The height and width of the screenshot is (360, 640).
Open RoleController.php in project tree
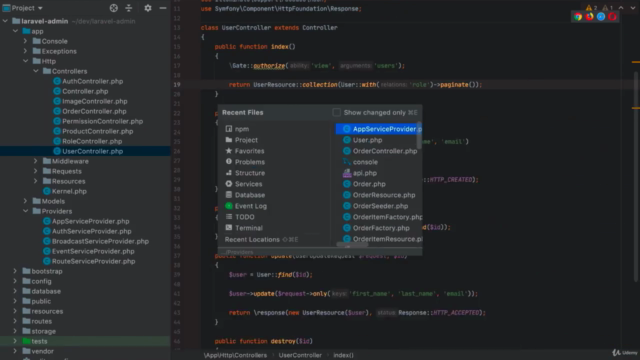[x=92, y=141]
